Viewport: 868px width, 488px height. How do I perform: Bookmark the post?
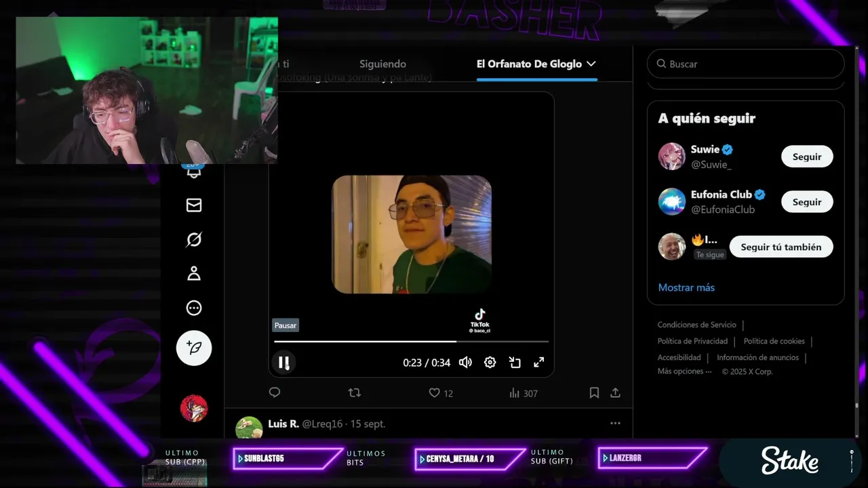594,392
